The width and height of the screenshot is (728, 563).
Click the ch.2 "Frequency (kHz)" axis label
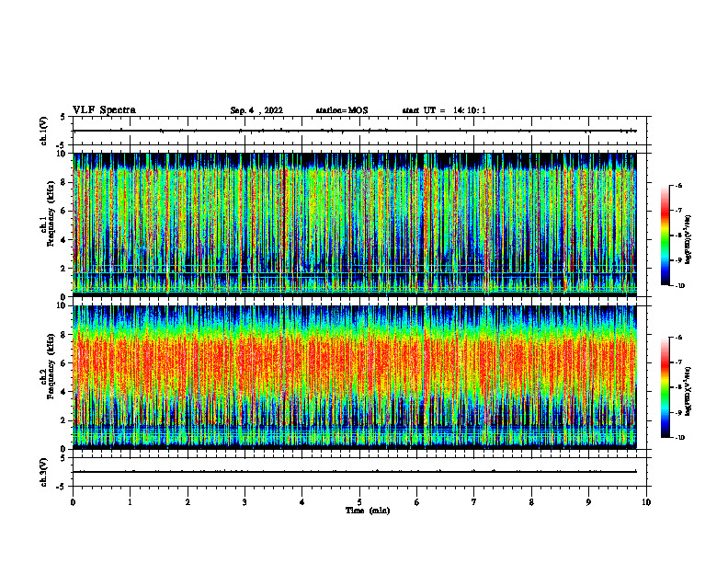51,367
